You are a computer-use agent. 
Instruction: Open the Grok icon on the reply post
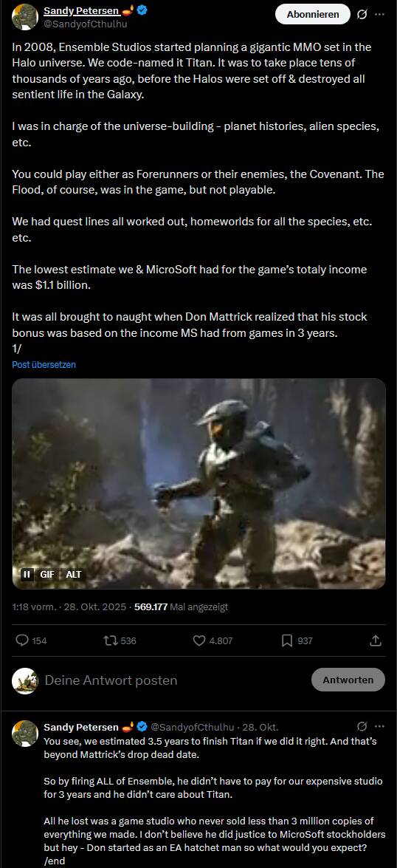click(362, 726)
